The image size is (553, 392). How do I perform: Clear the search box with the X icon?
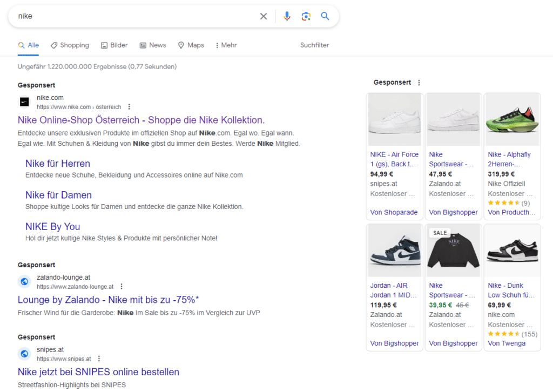click(264, 16)
